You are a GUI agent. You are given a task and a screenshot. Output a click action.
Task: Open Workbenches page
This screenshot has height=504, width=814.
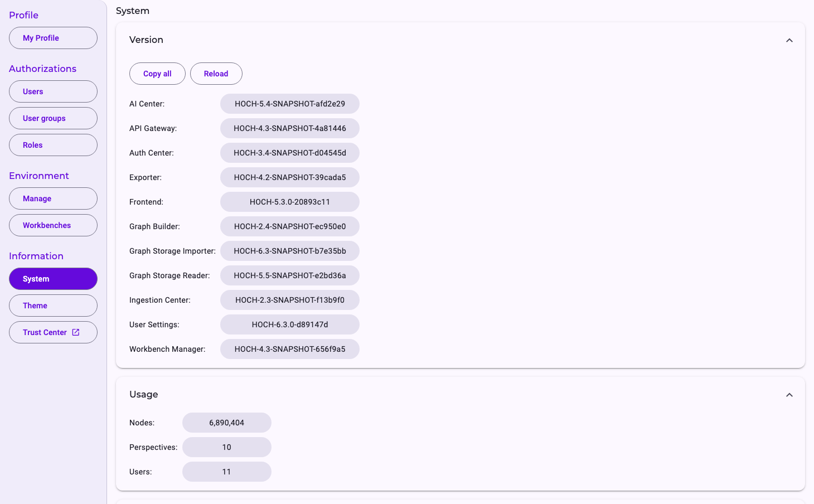53,225
